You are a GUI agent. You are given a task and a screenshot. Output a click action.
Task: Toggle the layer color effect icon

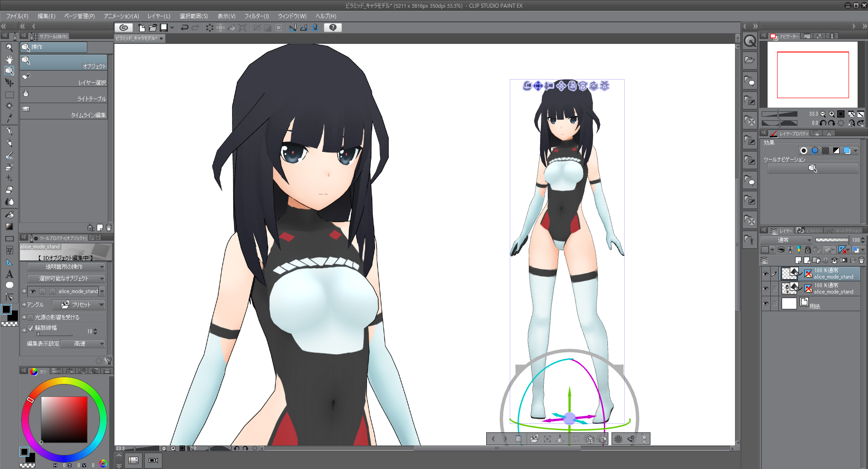click(x=847, y=151)
